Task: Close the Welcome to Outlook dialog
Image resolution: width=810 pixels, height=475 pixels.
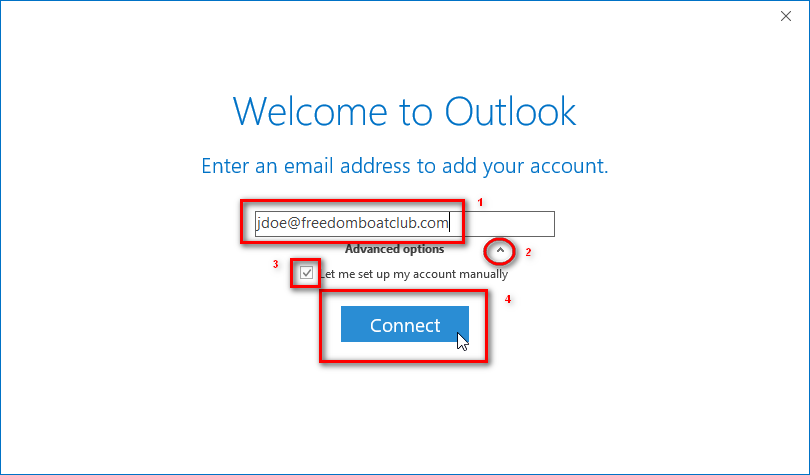Action: 786,16
